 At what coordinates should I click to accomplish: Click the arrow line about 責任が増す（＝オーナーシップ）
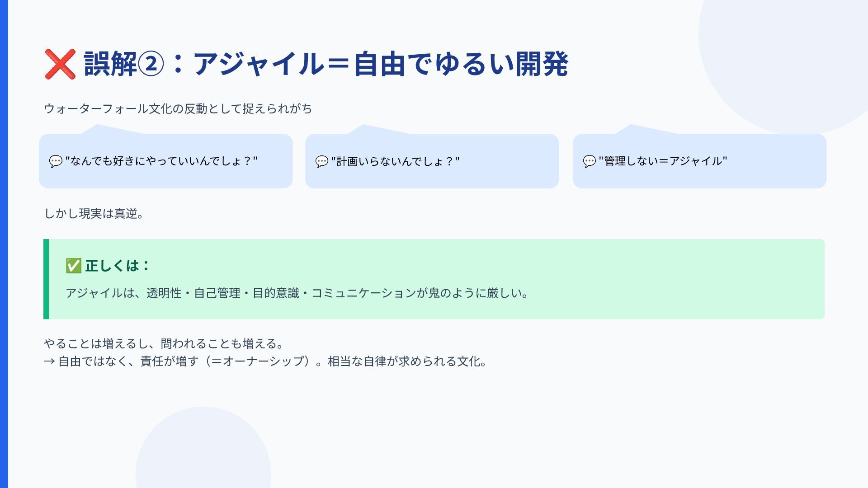pos(265,361)
